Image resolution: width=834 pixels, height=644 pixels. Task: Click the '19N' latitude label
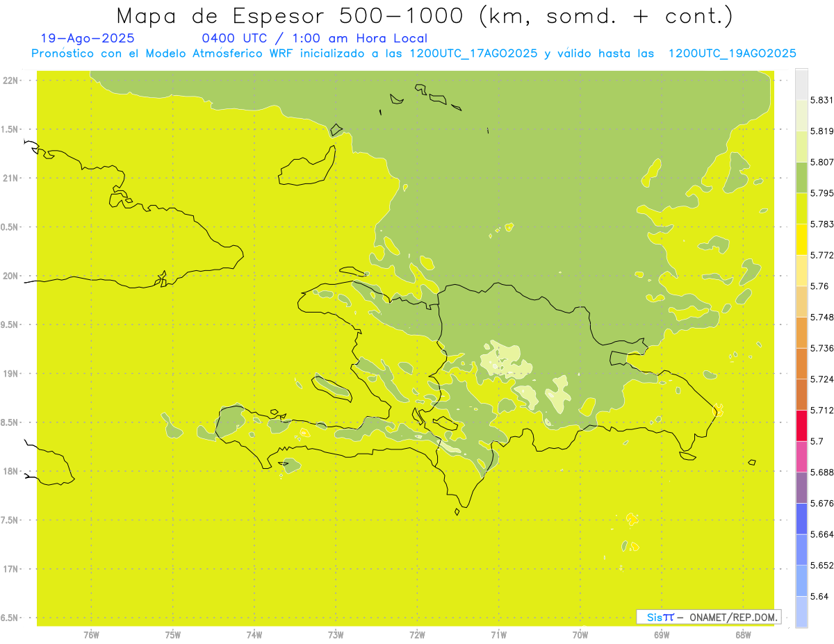pyautogui.click(x=11, y=374)
